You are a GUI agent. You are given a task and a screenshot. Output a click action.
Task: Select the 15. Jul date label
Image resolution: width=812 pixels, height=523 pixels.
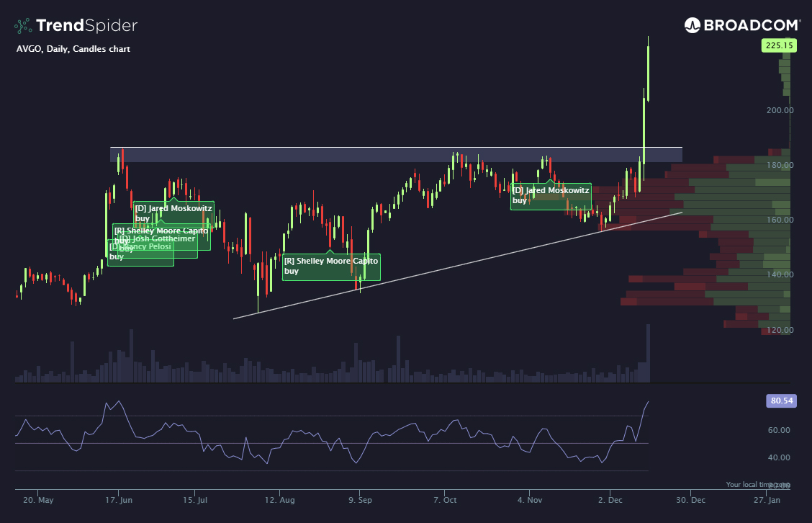tap(195, 500)
